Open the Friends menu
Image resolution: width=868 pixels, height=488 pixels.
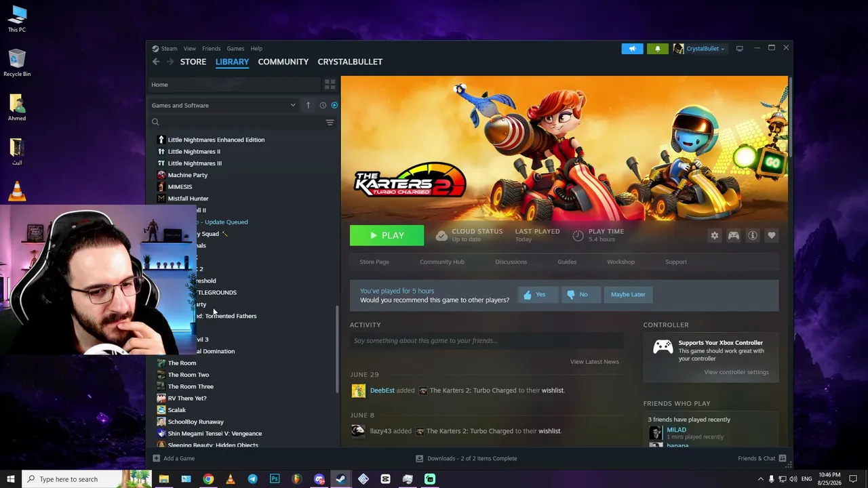coord(211,49)
